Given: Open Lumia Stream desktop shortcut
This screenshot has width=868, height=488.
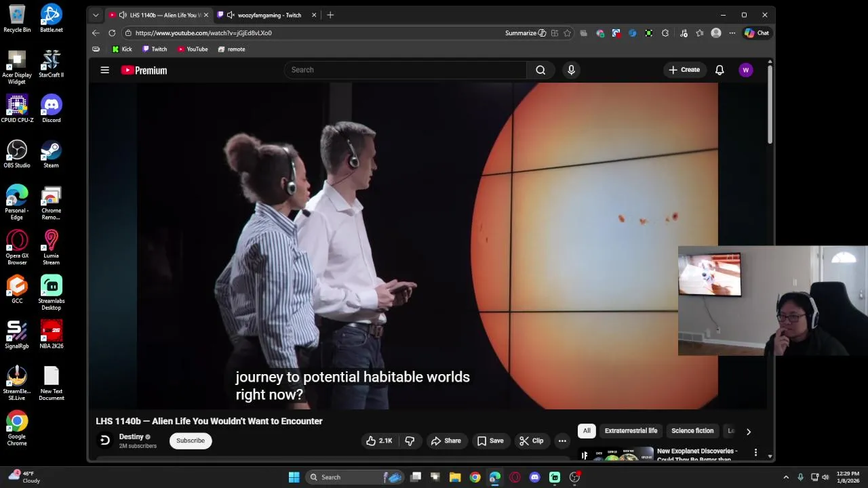Looking at the screenshot, I should coord(51,247).
